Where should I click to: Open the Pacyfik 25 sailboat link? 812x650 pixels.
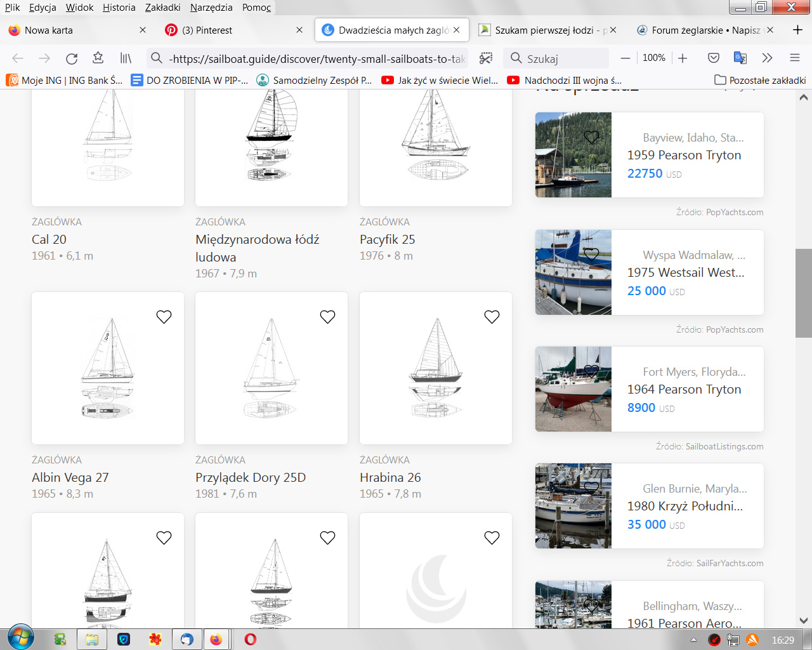[387, 239]
